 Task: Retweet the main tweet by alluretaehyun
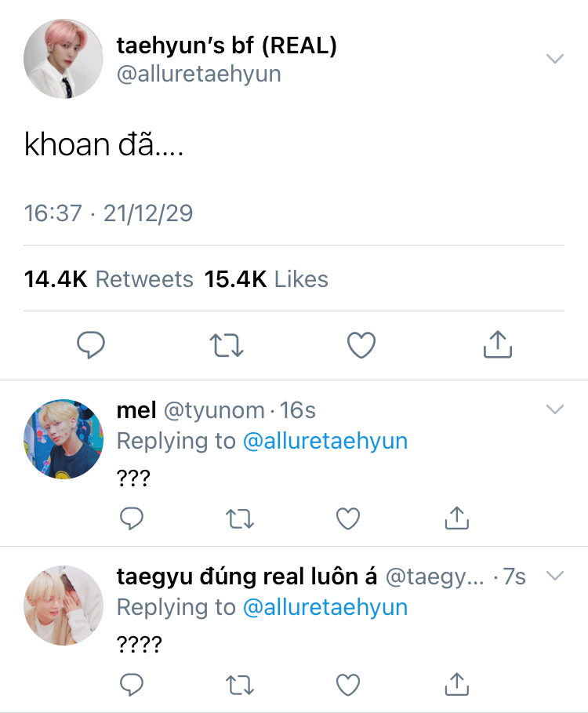[227, 344]
